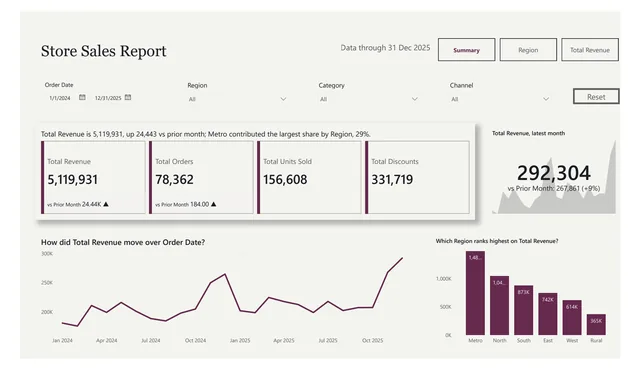Click the Metro bar in region chart
This screenshot has width=640, height=370.
tap(476, 293)
